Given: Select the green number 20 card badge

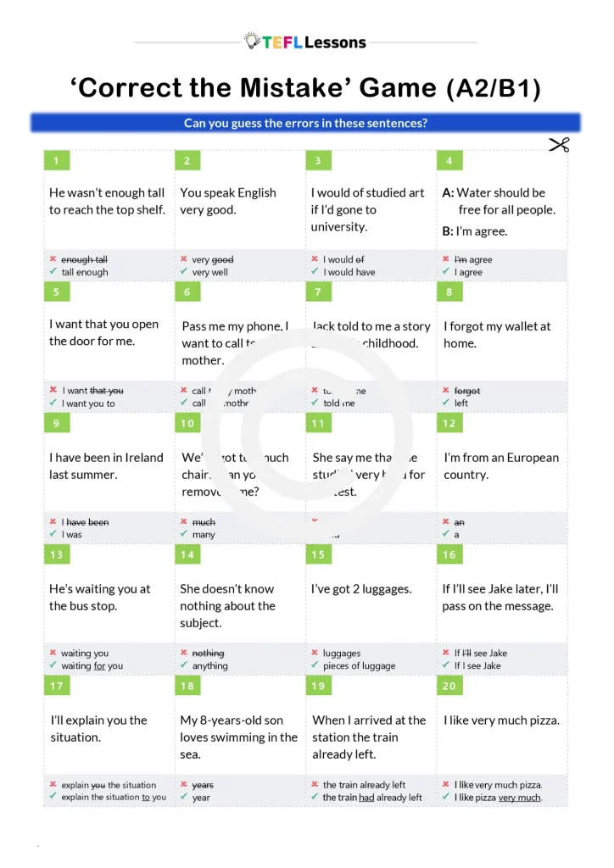Looking at the screenshot, I should click(449, 687).
